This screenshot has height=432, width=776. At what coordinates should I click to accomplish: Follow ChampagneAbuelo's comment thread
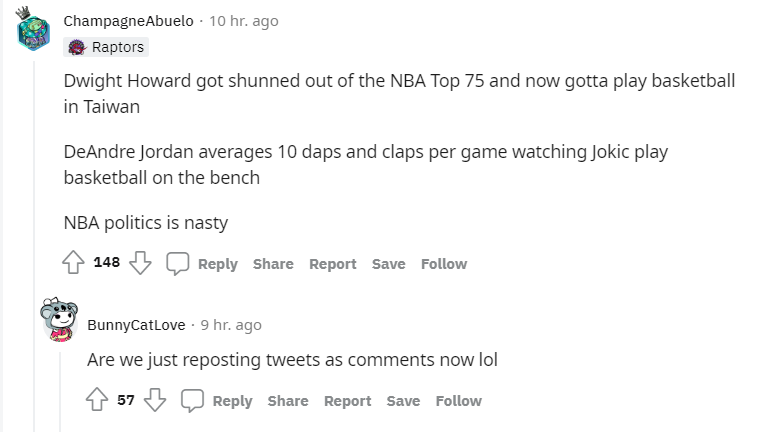pyautogui.click(x=444, y=264)
